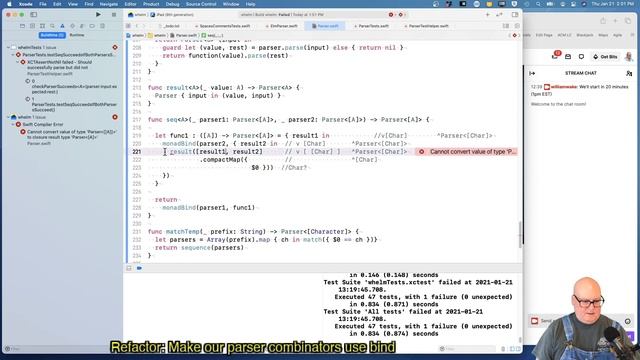Collapse the whelm 1 issue group
Image resolution: width=640 pixels, height=360 pixels.
pyautogui.click(x=8, y=117)
